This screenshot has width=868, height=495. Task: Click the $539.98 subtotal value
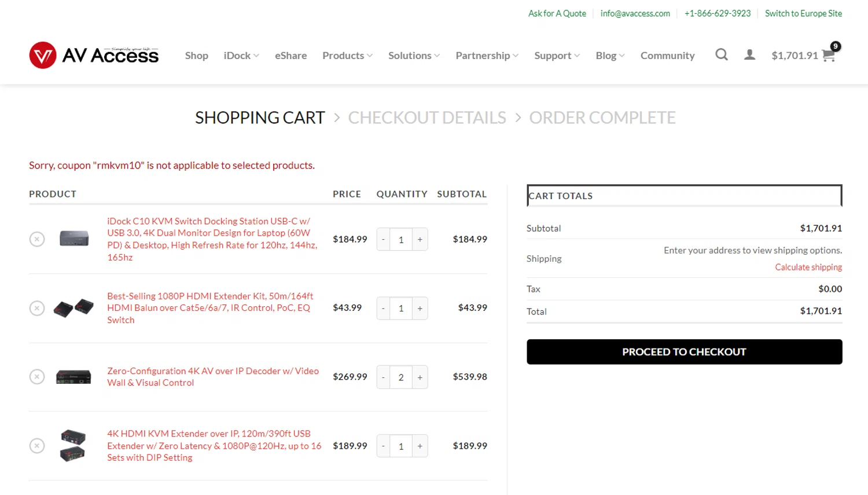pyautogui.click(x=470, y=377)
